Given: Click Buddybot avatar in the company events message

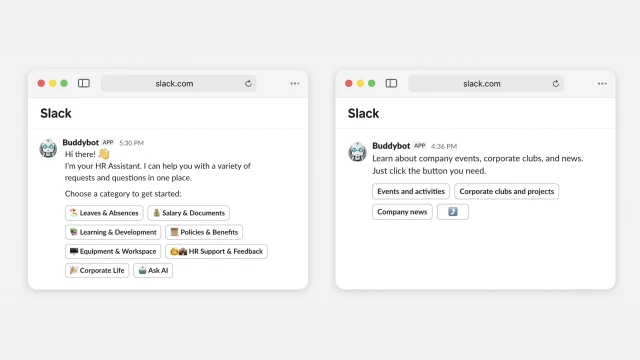Looking at the screenshot, I should 357,151.
